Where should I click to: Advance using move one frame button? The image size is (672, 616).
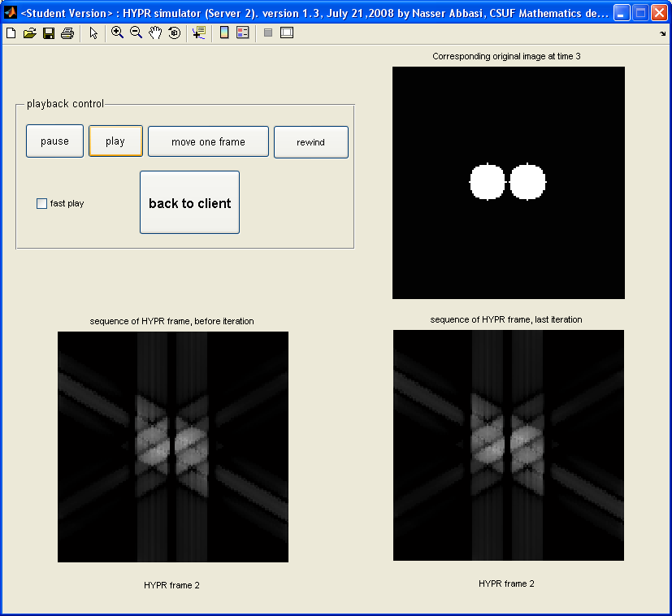click(x=208, y=141)
